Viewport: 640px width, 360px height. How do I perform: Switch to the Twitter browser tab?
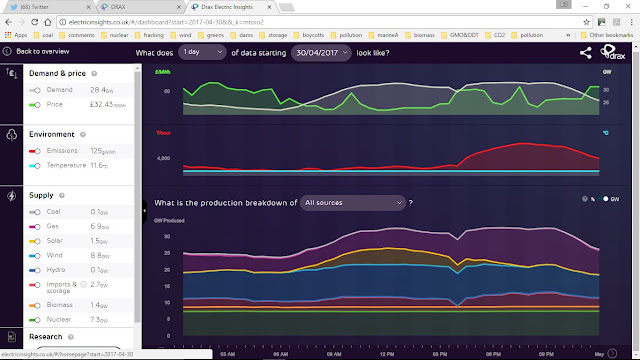[49, 7]
